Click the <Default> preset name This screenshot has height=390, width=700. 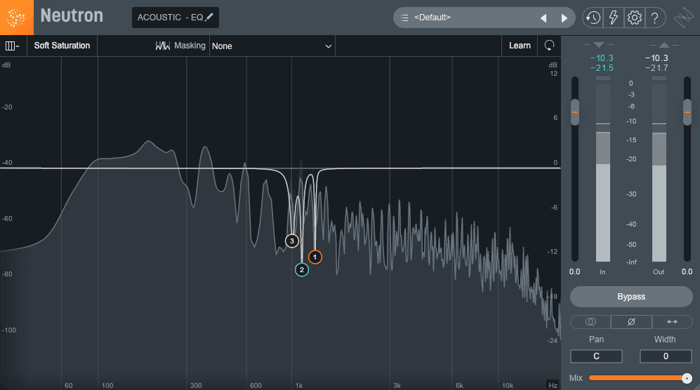[x=432, y=17]
